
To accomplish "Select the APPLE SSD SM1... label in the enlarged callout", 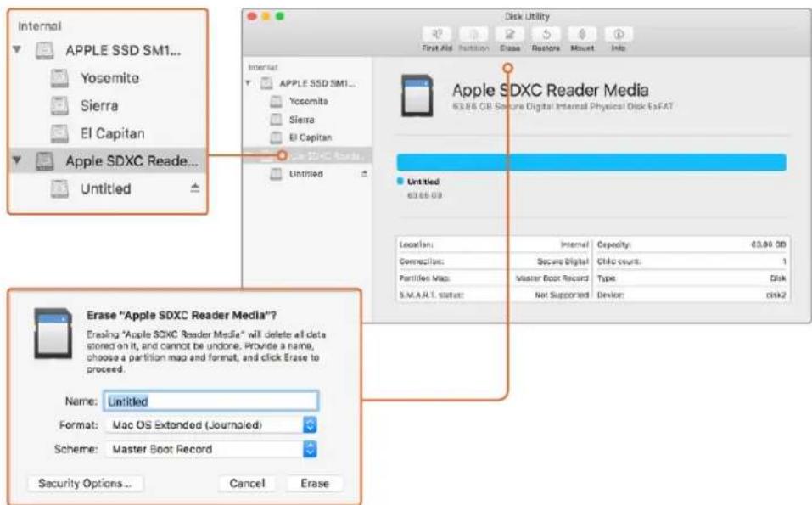I will click(123, 51).
